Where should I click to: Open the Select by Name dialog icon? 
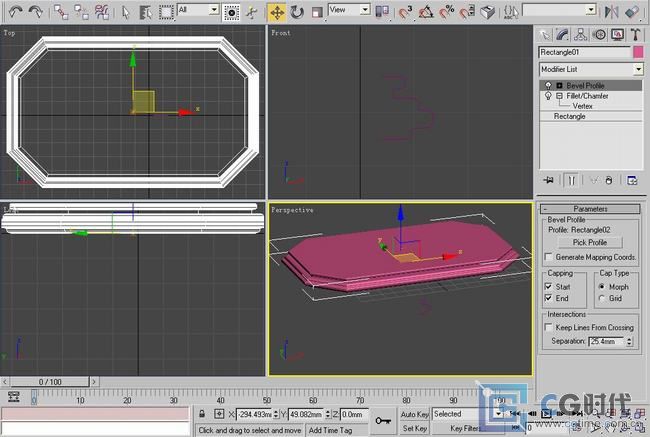tap(146, 12)
